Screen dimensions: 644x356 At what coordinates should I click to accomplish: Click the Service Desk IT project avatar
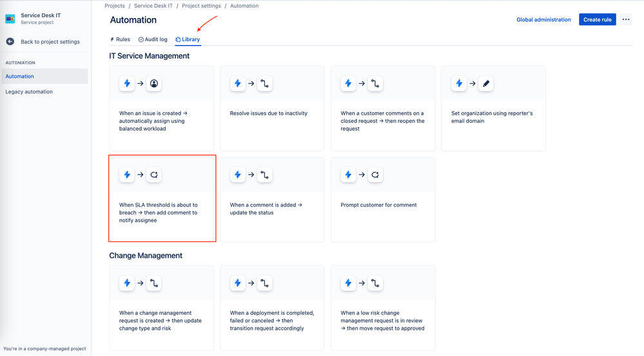[x=10, y=19]
